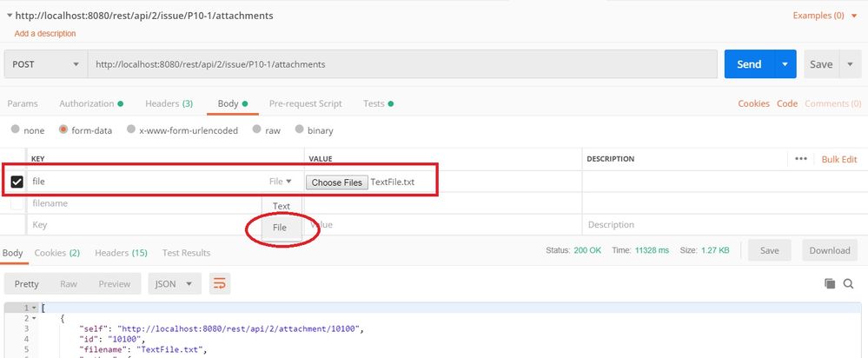Click the Status 200 OK text
868x358 pixels.
[573, 250]
